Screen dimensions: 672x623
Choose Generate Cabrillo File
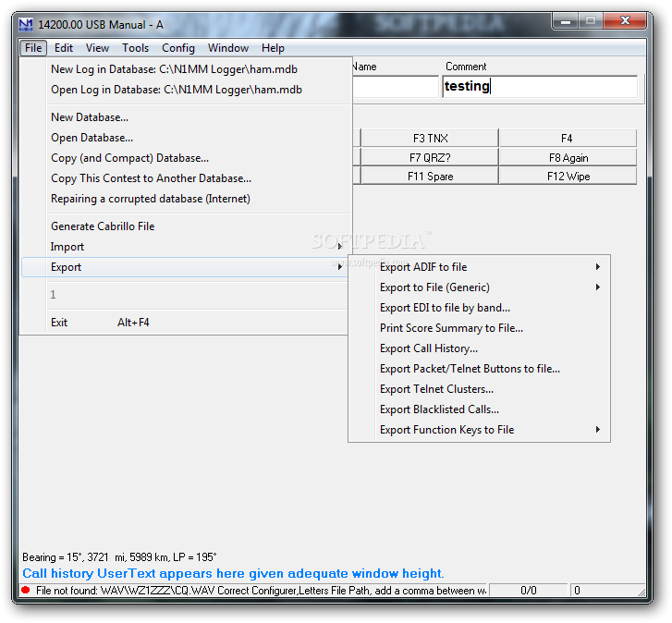tap(184, 226)
